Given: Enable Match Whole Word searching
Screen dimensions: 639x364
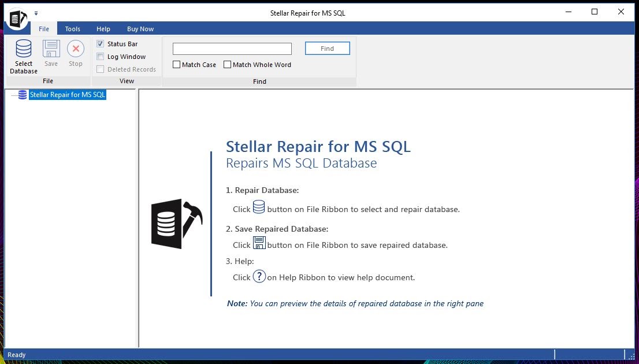Looking at the screenshot, I should point(227,65).
